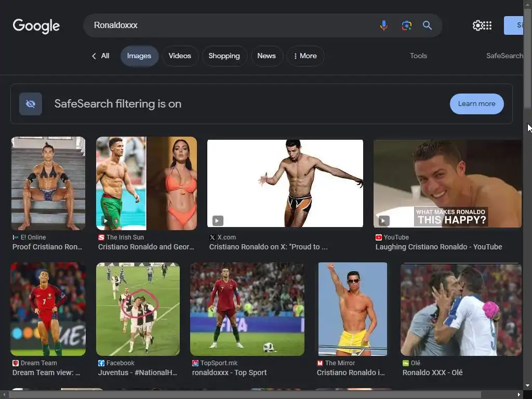Click the Google logo
This screenshot has height=399, width=532.
tap(36, 26)
